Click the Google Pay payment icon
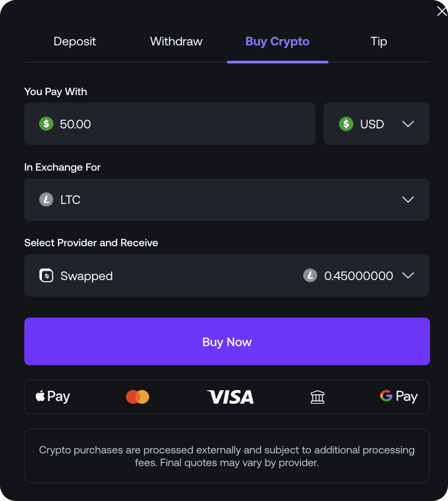The width and height of the screenshot is (448, 501). (x=398, y=396)
